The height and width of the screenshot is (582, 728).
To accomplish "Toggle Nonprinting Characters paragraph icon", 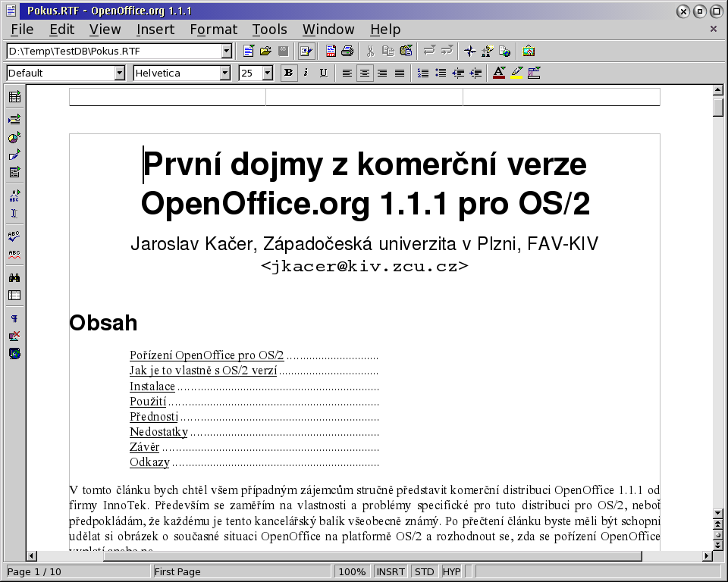I will 14,318.
